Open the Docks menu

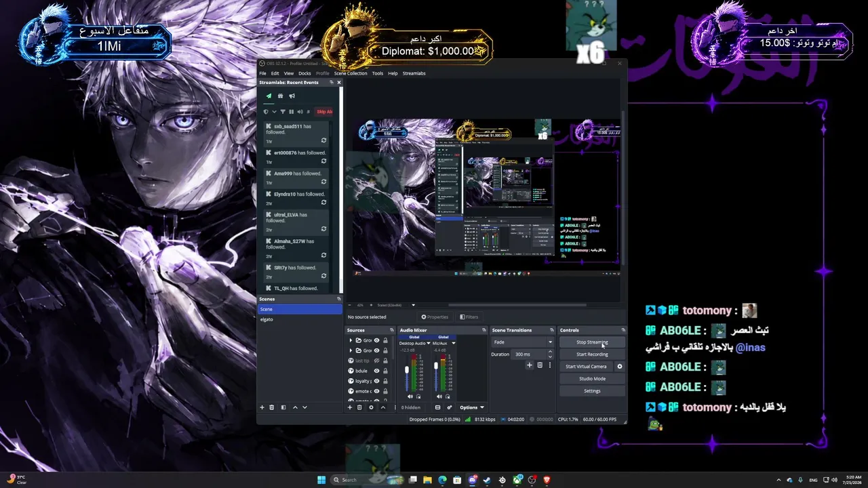tap(304, 73)
